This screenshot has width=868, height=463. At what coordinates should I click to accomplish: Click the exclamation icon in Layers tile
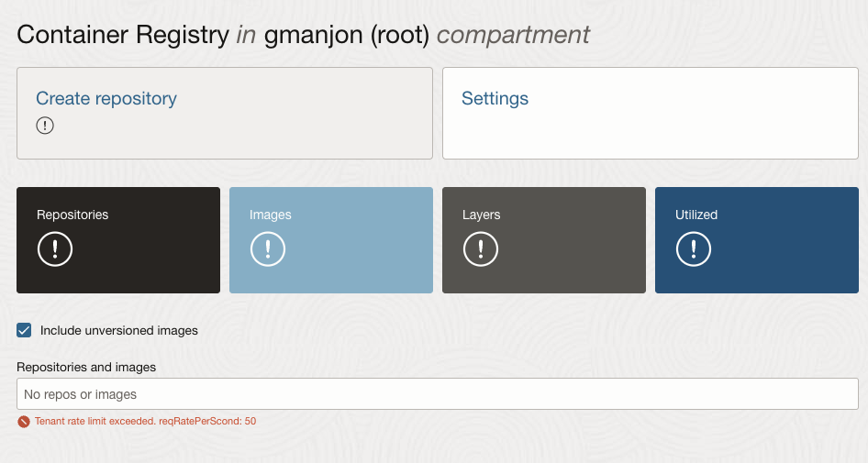click(x=481, y=249)
